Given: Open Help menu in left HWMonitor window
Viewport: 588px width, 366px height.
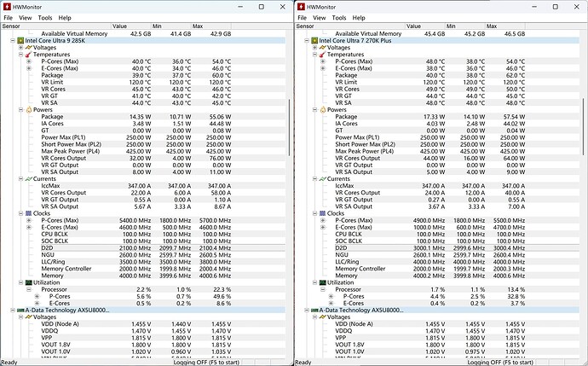Looking at the screenshot, I should (x=65, y=18).
